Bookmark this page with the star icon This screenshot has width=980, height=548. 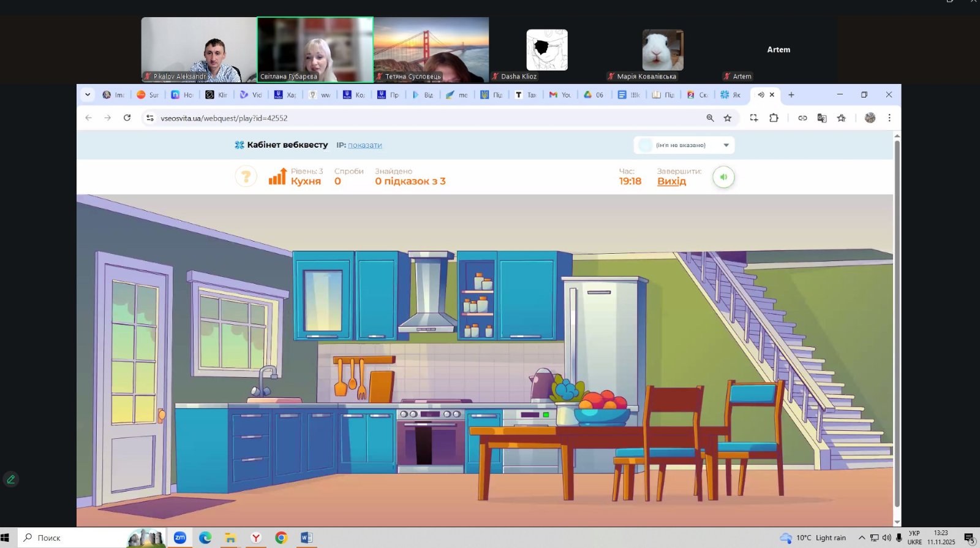[728, 118]
